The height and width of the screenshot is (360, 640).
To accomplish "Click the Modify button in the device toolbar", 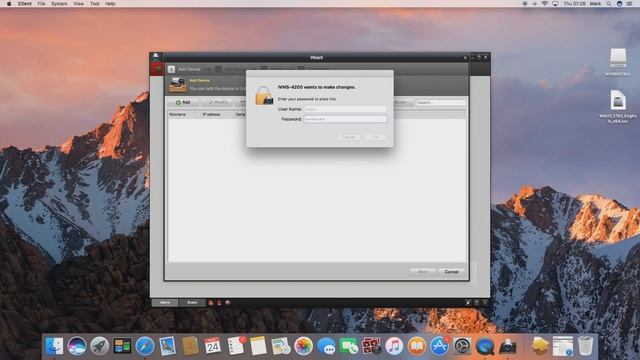I will pos(219,102).
